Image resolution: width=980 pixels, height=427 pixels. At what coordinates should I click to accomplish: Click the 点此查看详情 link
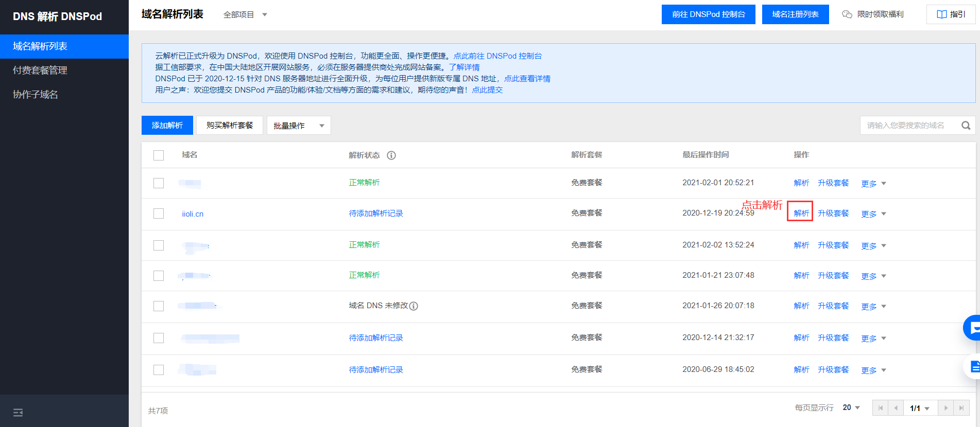point(527,79)
